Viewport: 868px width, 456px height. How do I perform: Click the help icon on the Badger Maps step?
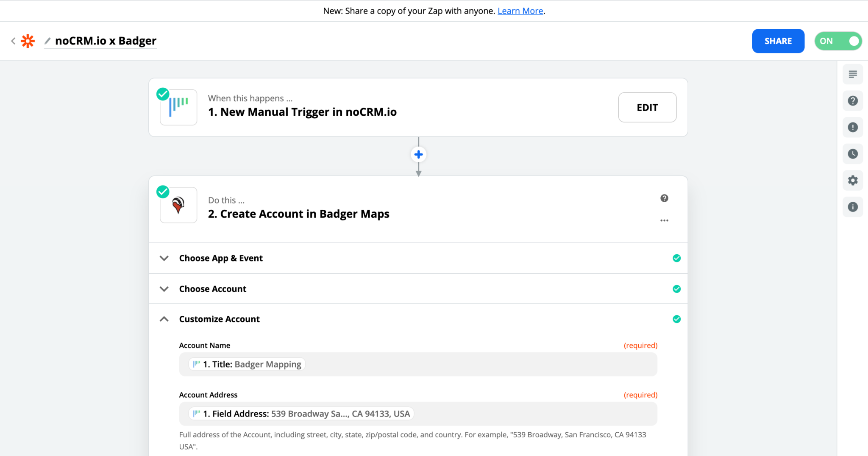pos(664,198)
